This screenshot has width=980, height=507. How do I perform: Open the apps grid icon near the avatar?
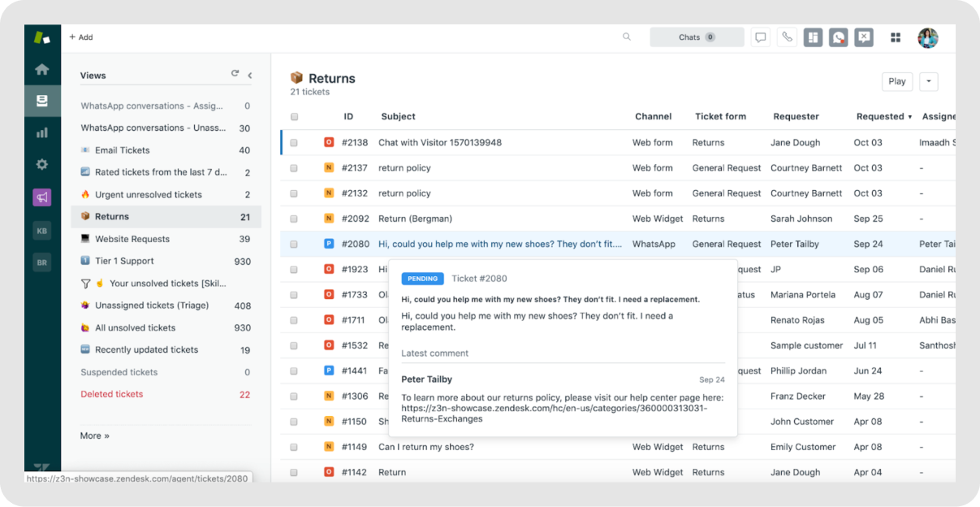tap(895, 37)
